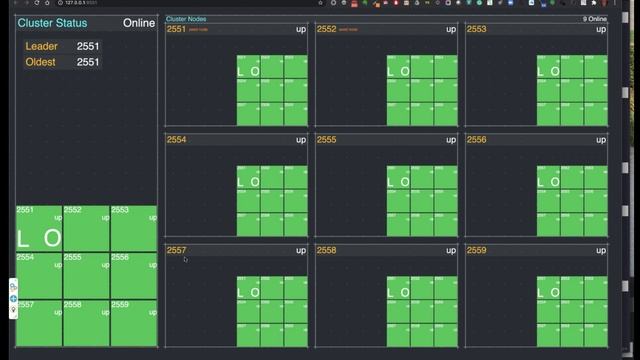The image size is (640, 360).
Task: Select node 2557 tile in Cluster Status grid
Action: (39, 323)
